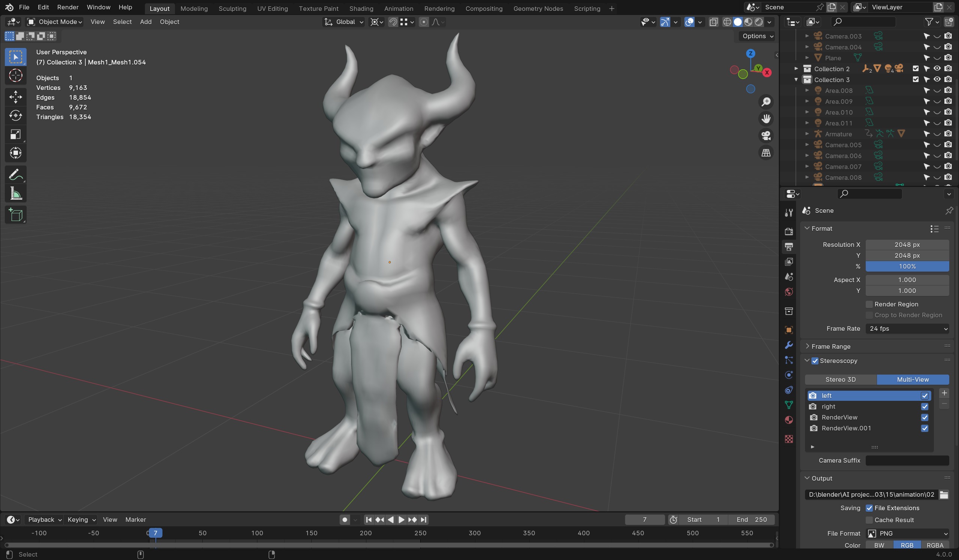
Task: Open the viewport Add menu
Action: pyautogui.click(x=145, y=22)
